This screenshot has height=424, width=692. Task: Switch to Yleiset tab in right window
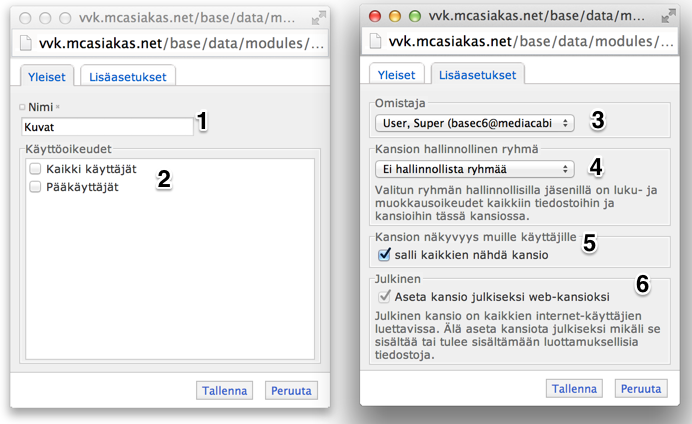click(396, 75)
